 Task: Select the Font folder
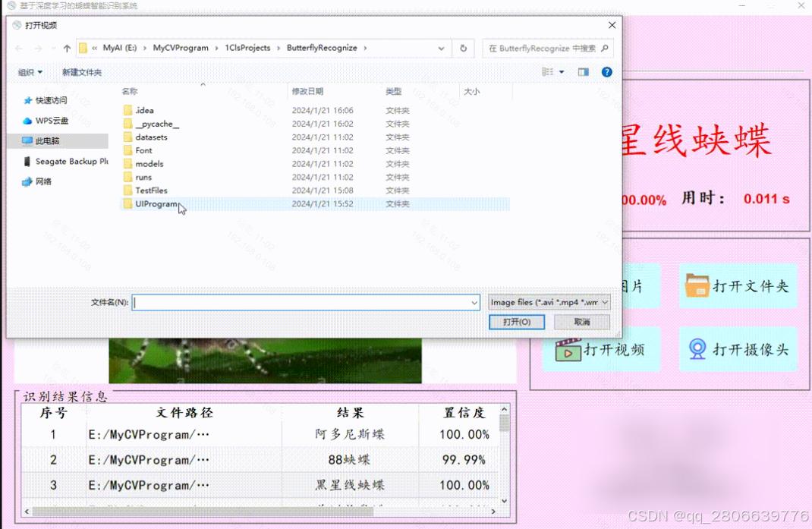(143, 151)
